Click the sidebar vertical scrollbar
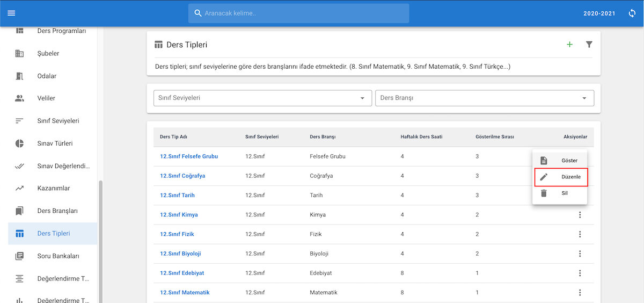Screen dimensions: 644x303 point(100,242)
